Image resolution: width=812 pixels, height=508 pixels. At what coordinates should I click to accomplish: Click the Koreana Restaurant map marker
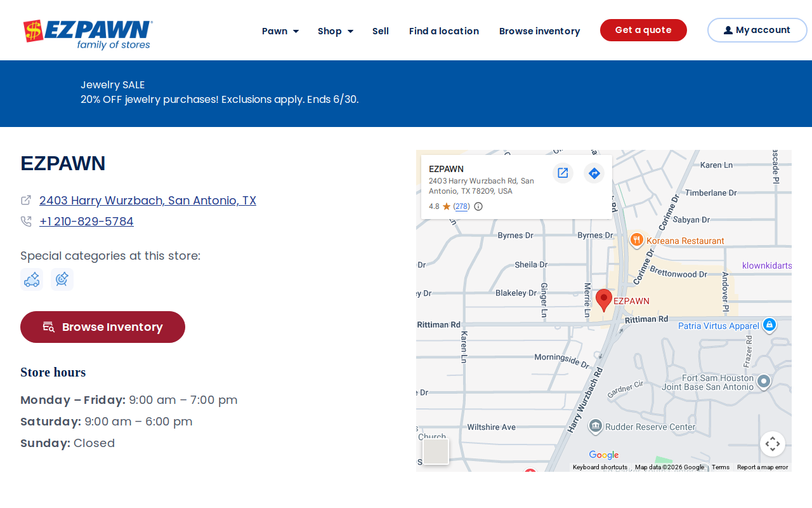pos(637,240)
